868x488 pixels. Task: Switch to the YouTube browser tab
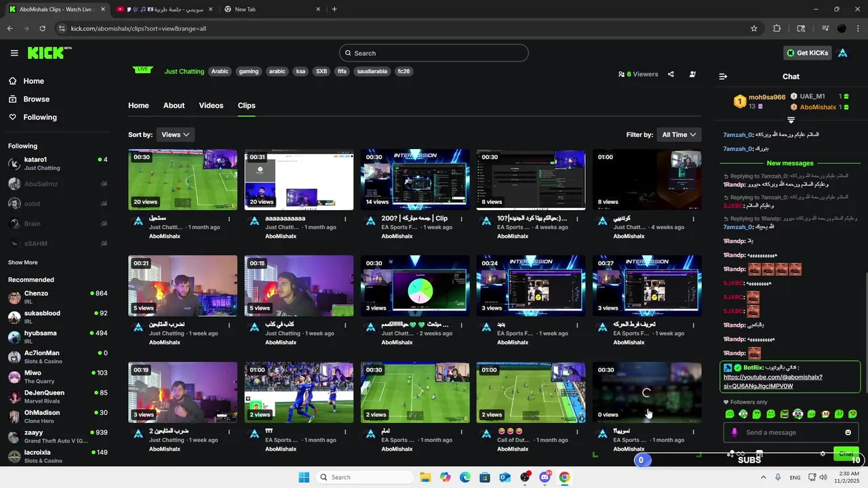(x=163, y=9)
